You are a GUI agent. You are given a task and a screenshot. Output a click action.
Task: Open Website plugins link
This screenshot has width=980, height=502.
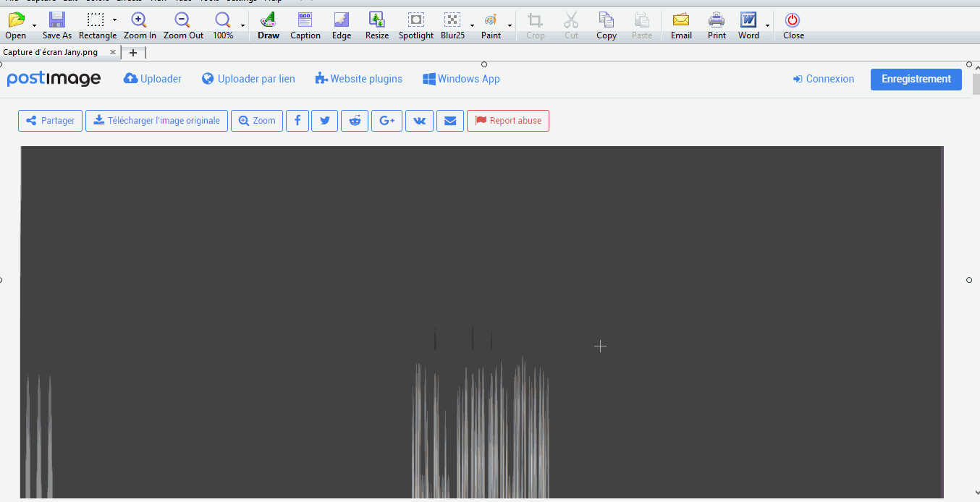pos(358,79)
